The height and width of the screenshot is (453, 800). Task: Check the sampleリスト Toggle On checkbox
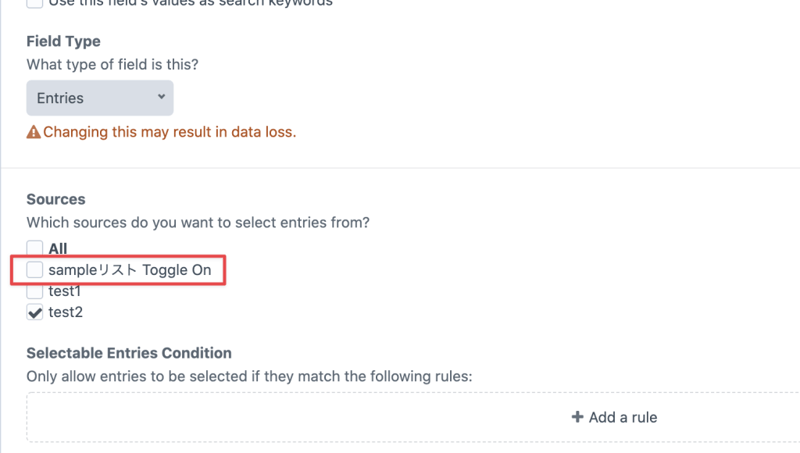[35, 270]
